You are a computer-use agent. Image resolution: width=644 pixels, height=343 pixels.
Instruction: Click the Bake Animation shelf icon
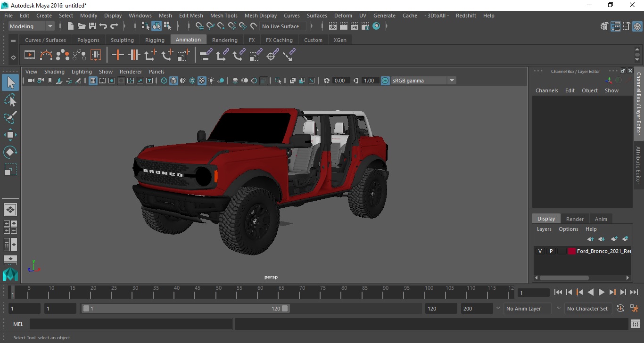[96, 55]
